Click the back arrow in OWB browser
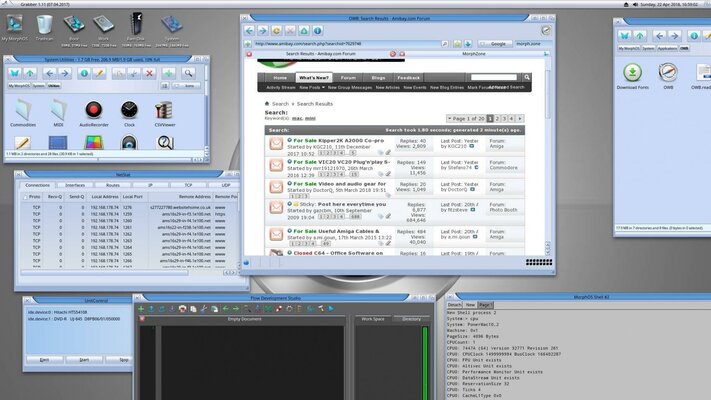Viewport: 711px width, 400px height. point(249,31)
